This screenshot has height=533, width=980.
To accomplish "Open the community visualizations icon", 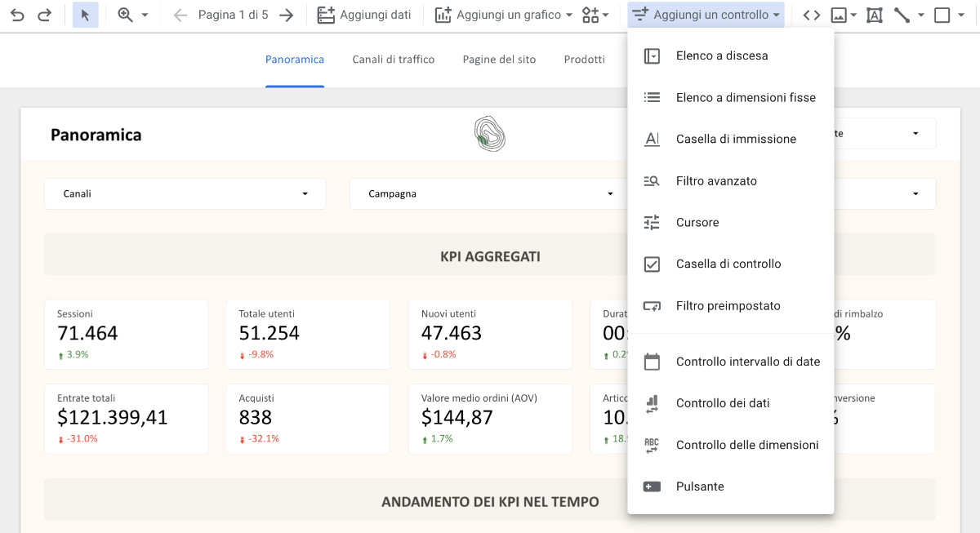I will point(590,15).
